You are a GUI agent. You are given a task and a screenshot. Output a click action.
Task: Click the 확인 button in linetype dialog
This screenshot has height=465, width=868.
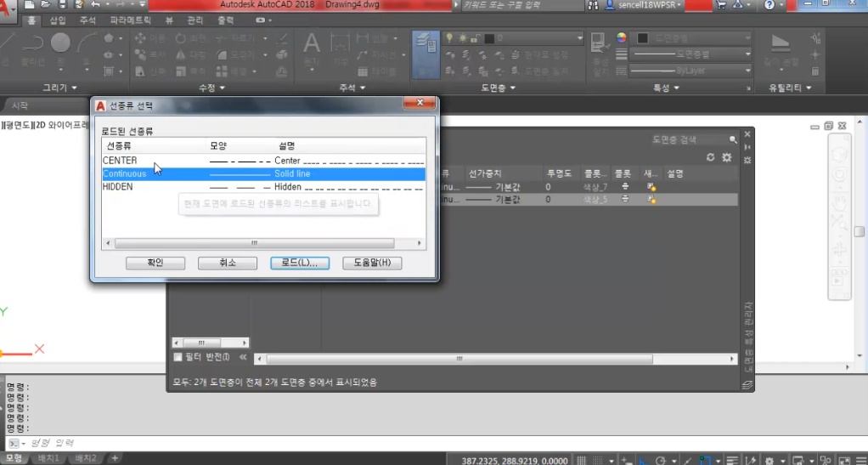pos(155,263)
